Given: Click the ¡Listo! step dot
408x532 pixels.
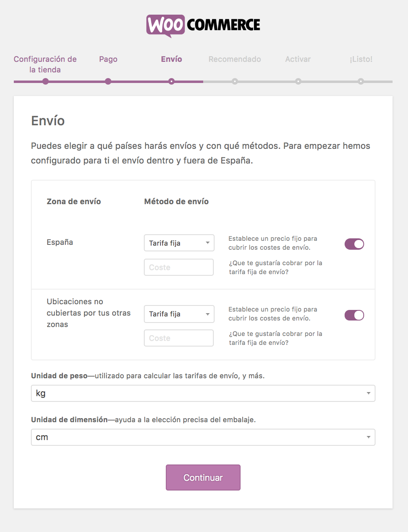Looking at the screenshot, I should pos(361,81).
